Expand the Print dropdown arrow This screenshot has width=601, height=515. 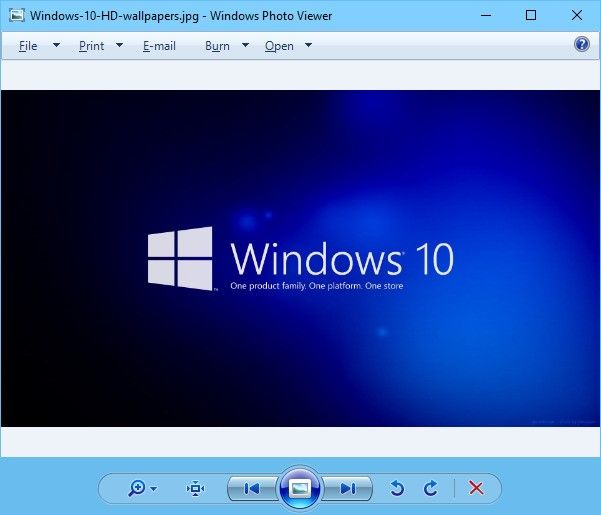[120, 45]
